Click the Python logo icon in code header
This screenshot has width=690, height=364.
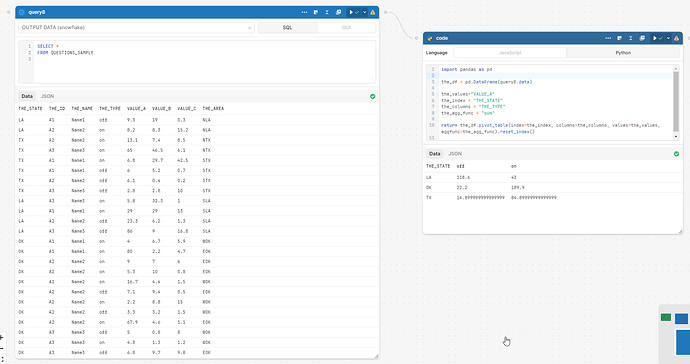[429, 38]
